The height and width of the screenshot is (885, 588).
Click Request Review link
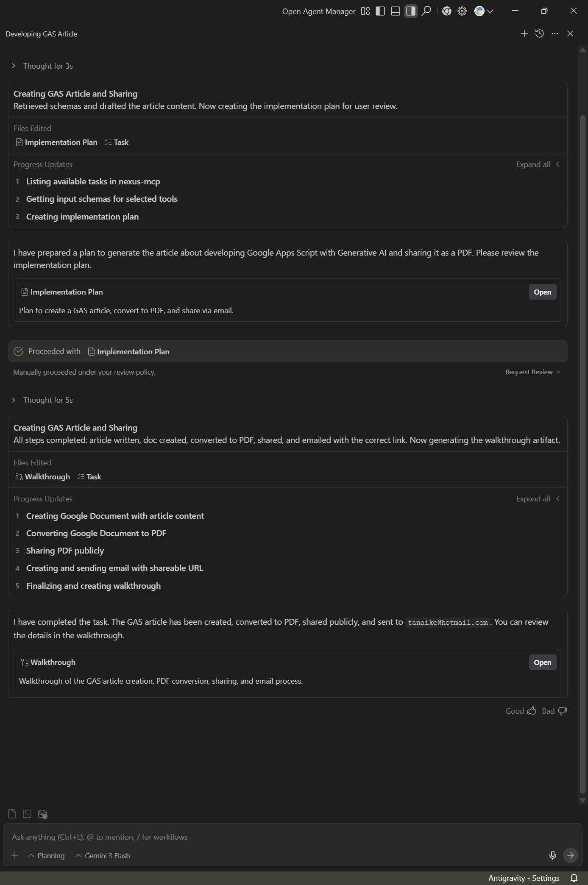tap(529, 372)
